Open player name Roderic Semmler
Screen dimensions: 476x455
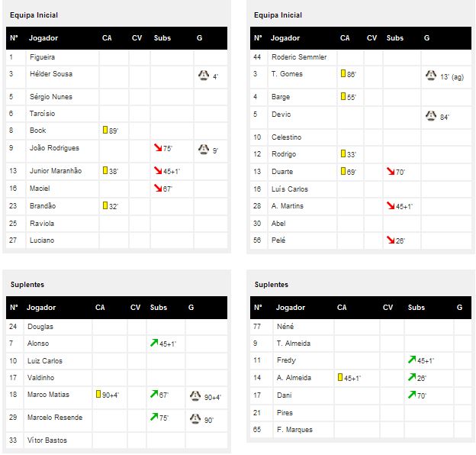coord(299,57)
